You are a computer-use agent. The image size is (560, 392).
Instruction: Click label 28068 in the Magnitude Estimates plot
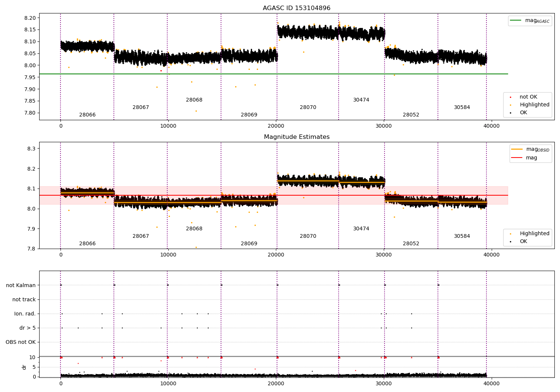pyautogui.click(x=194, y=229)
